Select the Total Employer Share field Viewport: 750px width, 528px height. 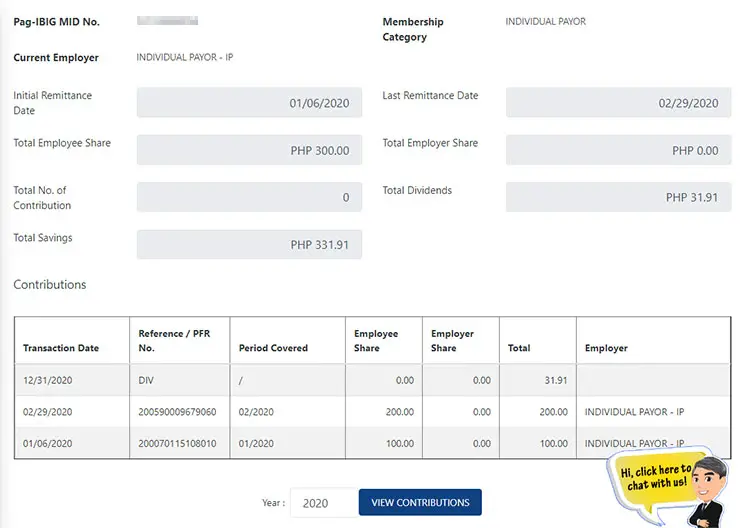[x=618, y=150]
